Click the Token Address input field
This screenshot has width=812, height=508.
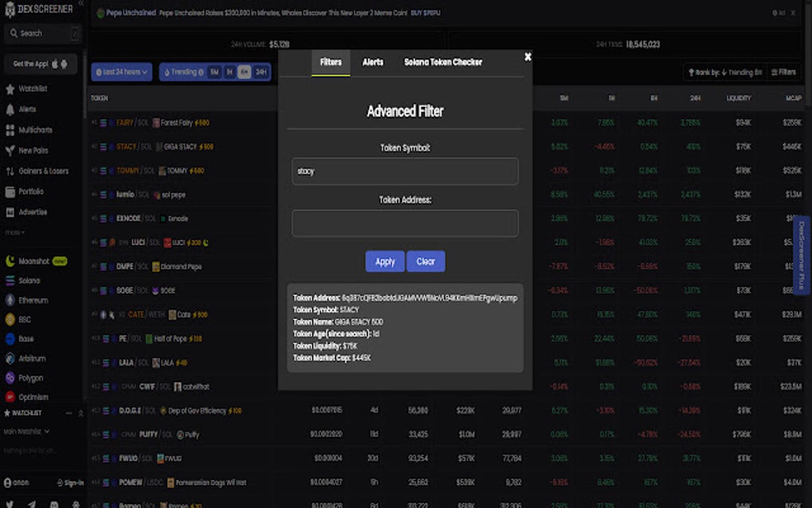405,224
